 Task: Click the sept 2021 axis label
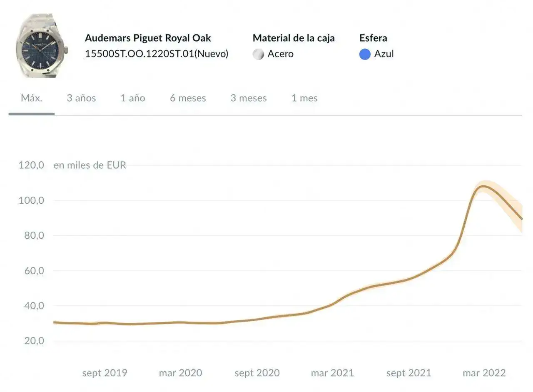pos(408,373)
